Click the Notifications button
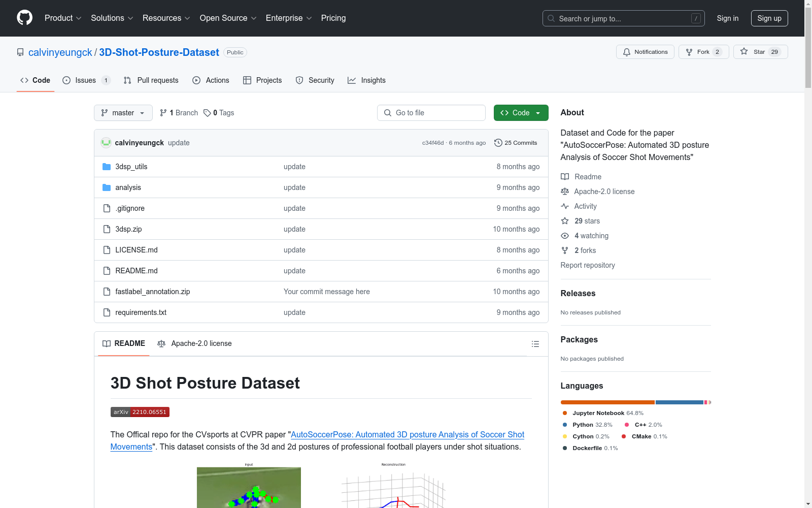This screenshot has height=508, width=812. pyautogui.click(x=645, y=52)
